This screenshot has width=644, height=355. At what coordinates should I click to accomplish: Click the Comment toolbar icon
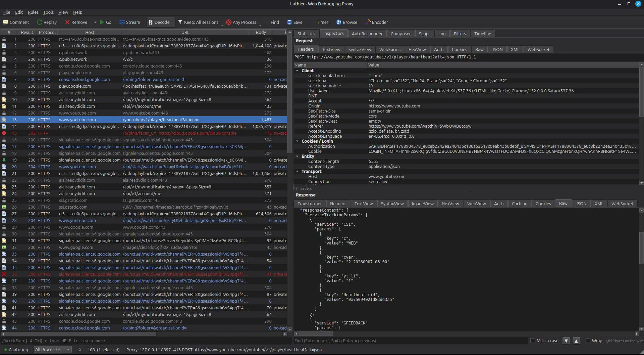[6, 22]
